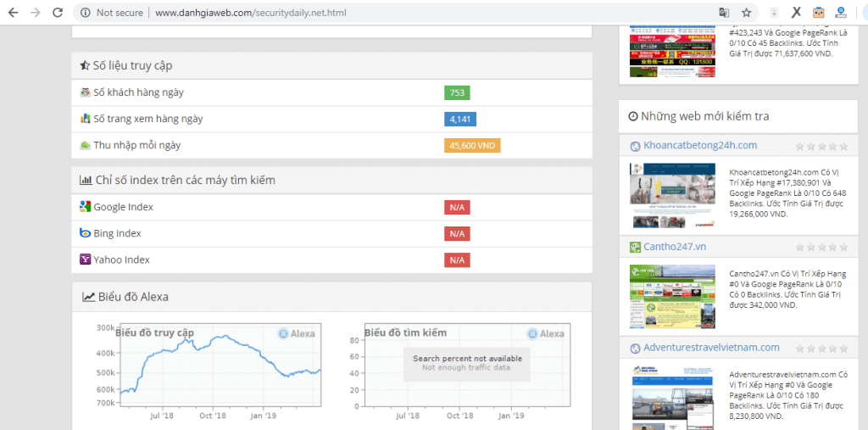Click the browser back arrow
This screenshot has width=868, height=430.
coord(13,12)
